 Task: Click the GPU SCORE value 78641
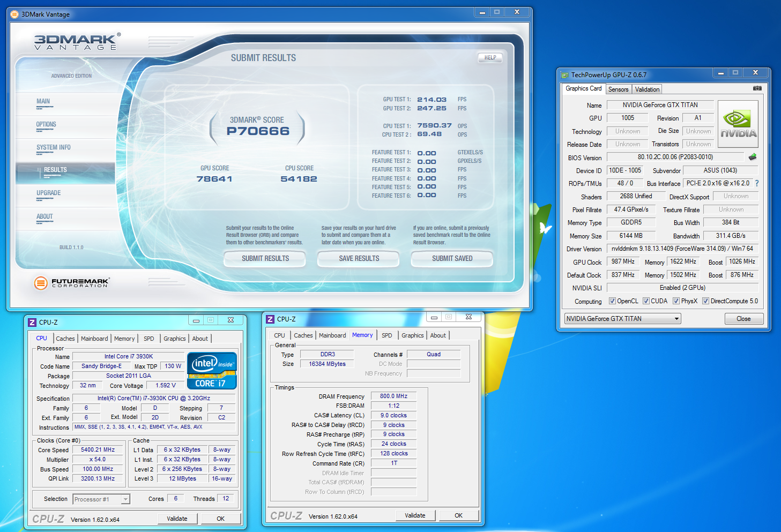pyautogui.click(x=214, y=179)
